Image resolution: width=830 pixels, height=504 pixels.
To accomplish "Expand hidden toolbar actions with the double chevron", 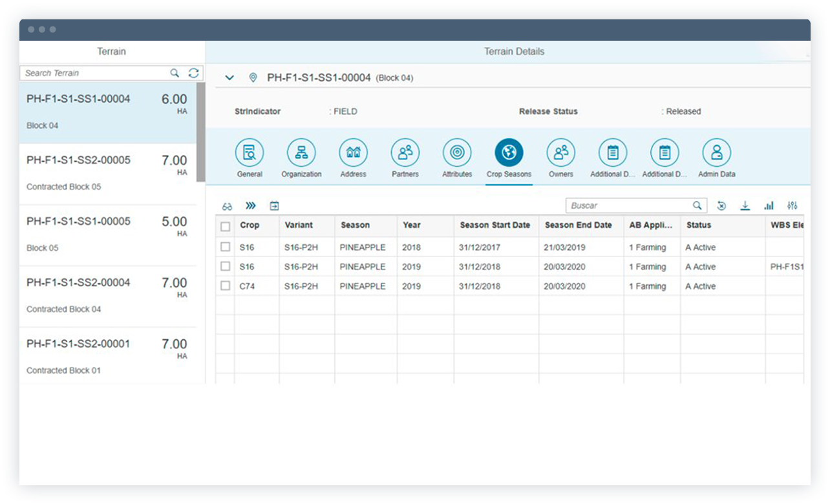I will (x=251, y=205).
